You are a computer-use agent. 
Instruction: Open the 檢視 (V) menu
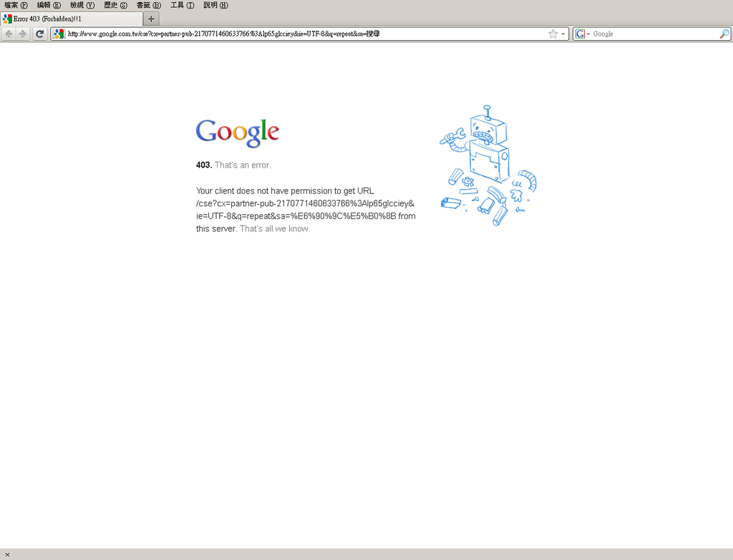[82, 5]
